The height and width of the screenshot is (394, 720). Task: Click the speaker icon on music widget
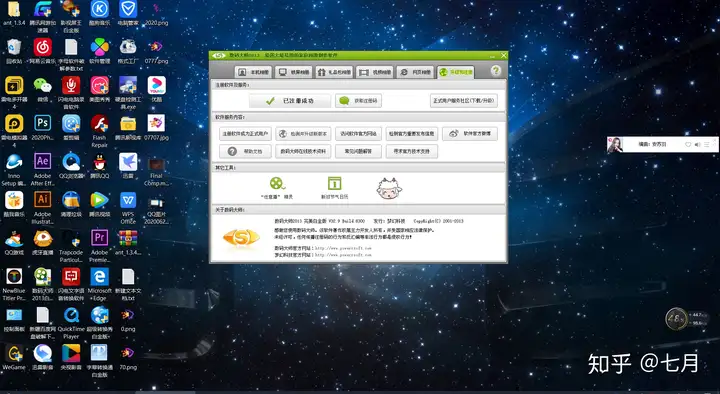pos(698,144)
